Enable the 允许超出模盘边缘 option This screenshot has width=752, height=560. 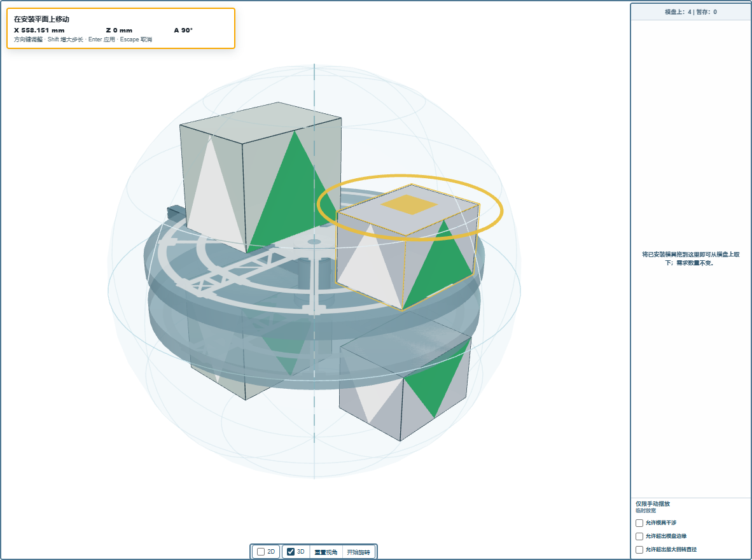[x=639, y=536]
